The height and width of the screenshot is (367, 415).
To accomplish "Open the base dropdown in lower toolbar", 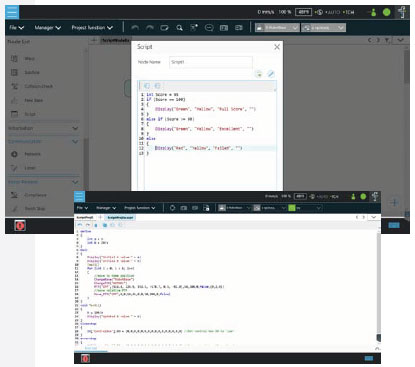I will tap(234, 208).
